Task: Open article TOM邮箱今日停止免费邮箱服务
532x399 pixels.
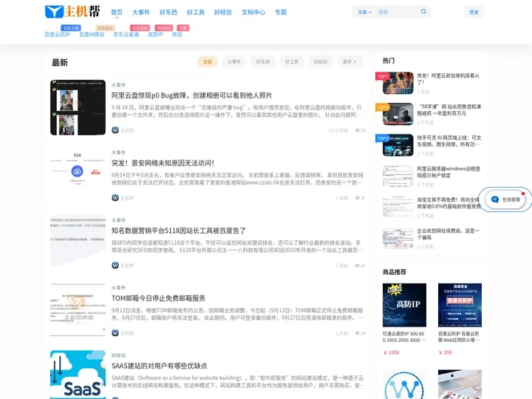Action: [x=158, y=299]
